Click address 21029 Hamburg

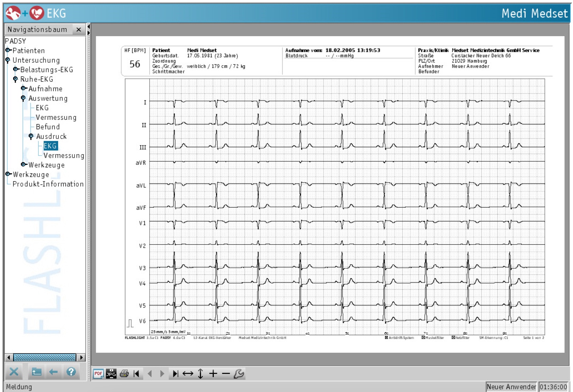click(x=469, y=61)
